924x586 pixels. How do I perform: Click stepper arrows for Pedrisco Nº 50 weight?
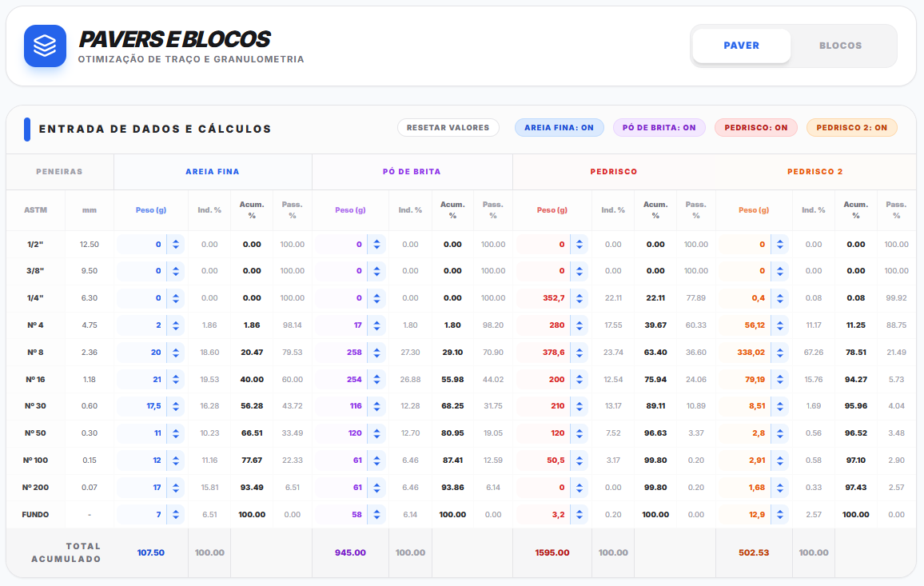click(x=579, y=433)
